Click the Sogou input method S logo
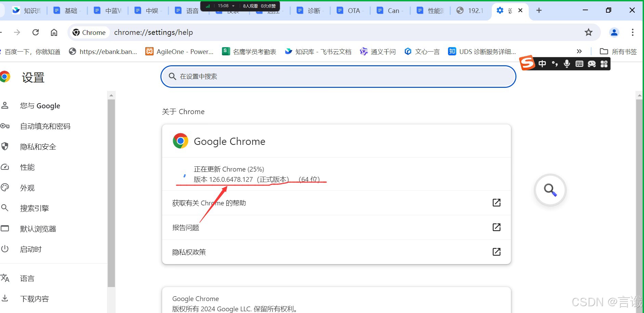The height and width of the screenshot is (313, 644). click(x=527, y=63)
